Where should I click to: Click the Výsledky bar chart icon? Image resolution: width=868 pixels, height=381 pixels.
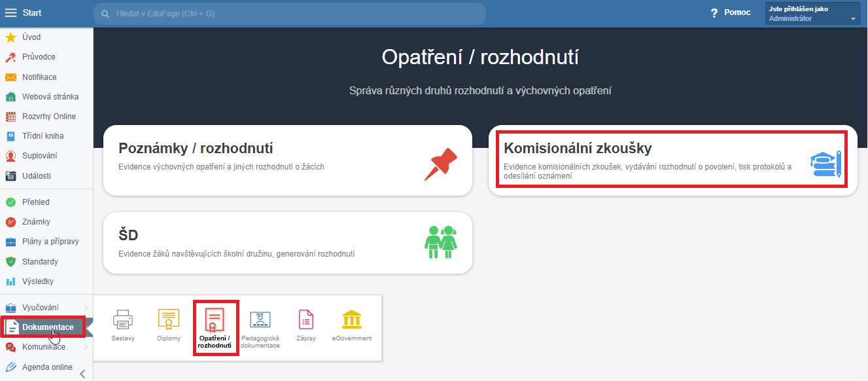(10, 281)
